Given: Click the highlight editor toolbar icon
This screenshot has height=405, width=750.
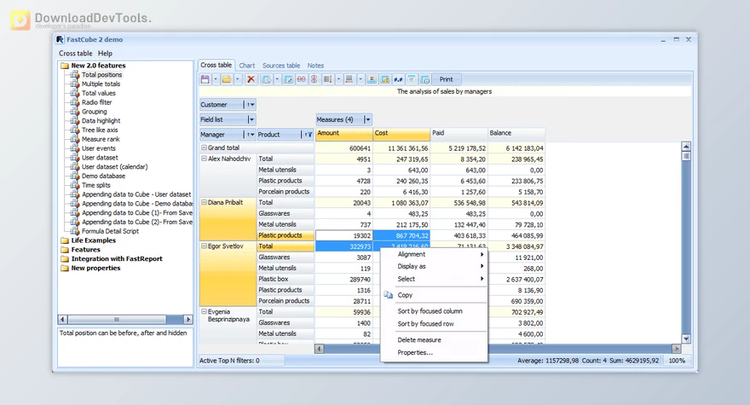Looking at the screenshot, I should click(x=385, y=79).
